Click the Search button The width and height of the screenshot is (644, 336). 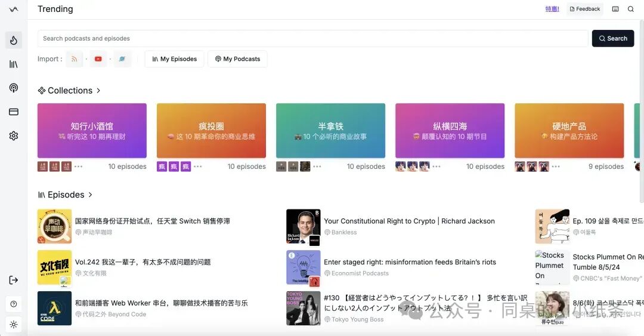click(x=613, y=38)
